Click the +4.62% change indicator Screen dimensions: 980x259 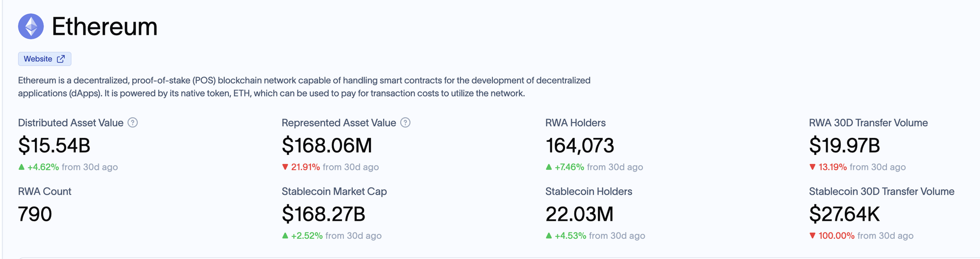(39, 167)
